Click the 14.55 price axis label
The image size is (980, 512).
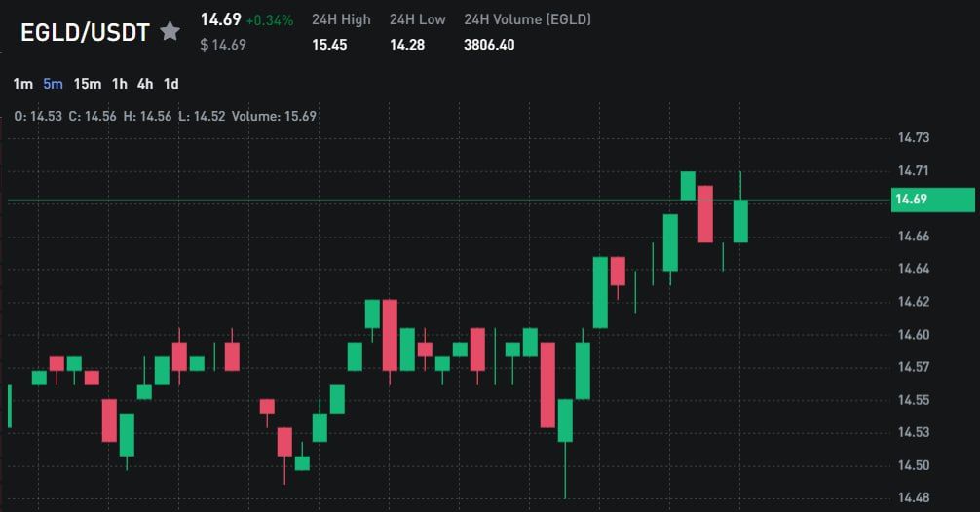click(914, 400)
